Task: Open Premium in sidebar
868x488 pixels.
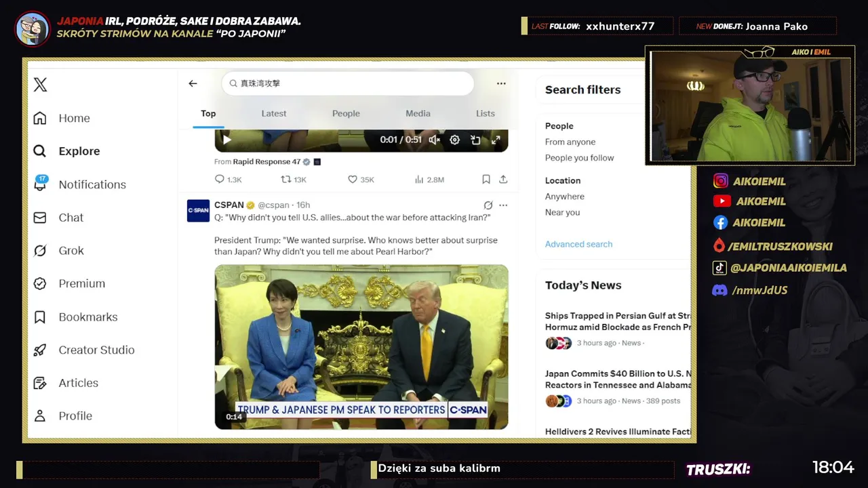Action: click(69, 283)
